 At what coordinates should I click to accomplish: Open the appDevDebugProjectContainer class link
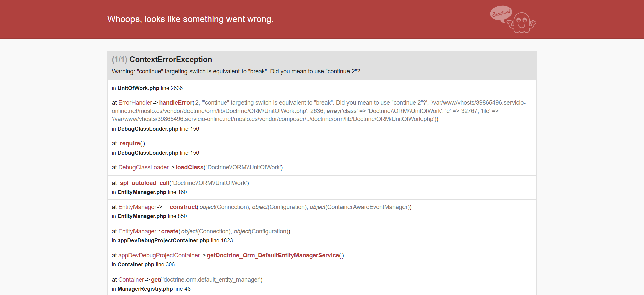(x=159, y=255)
